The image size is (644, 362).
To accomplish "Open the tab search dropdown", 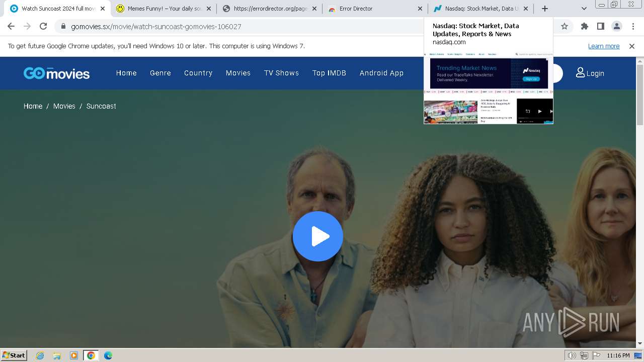I will pos(584,9).
